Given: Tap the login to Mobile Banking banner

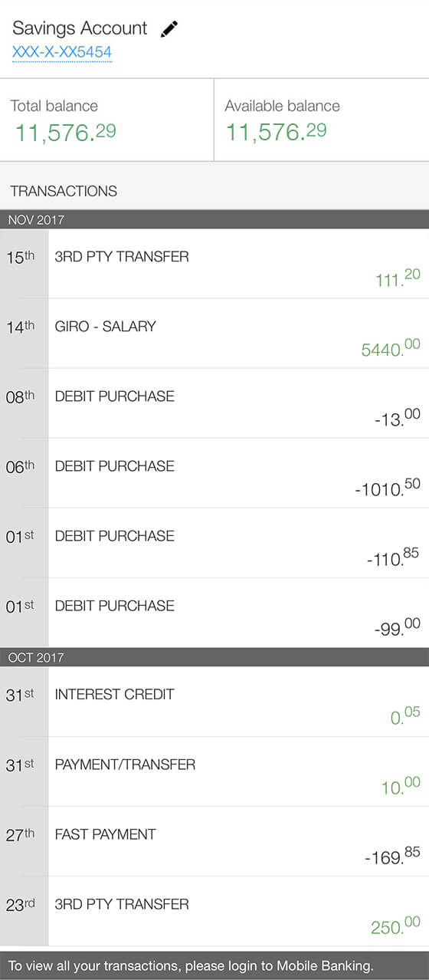Looking at the screenshot, I should pos(215,966).
